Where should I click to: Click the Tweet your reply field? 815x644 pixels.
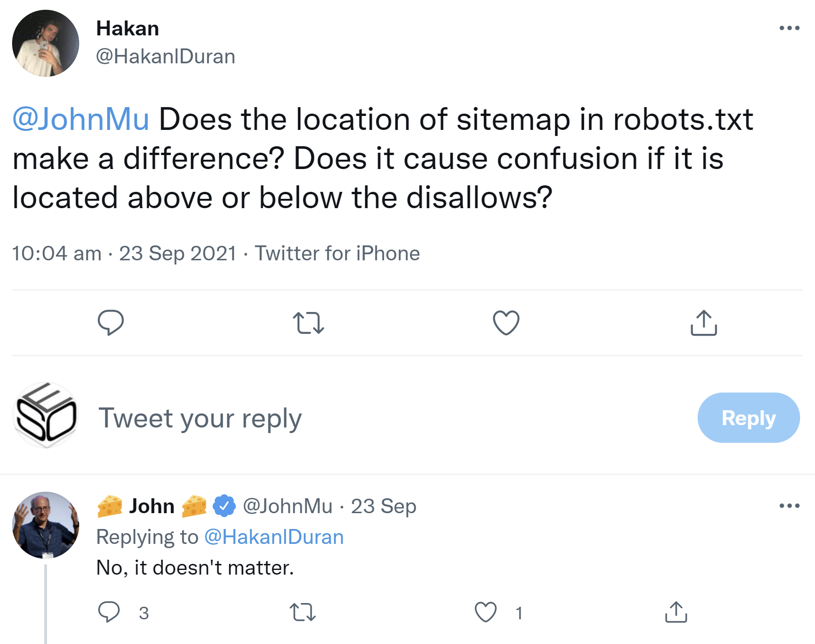click(x=200, y=418)
